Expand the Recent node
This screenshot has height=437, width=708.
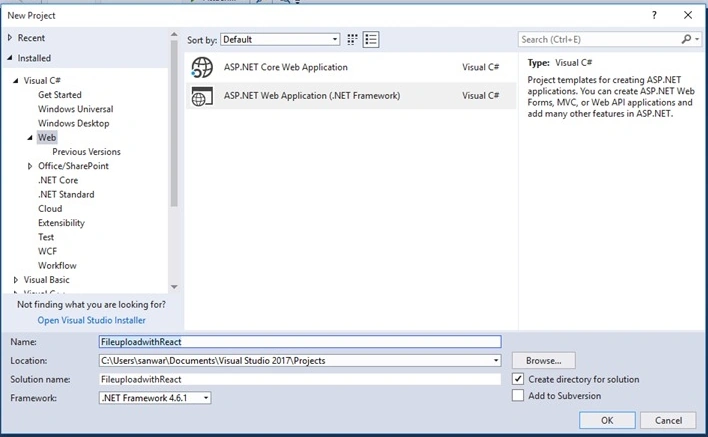point(10,38)
